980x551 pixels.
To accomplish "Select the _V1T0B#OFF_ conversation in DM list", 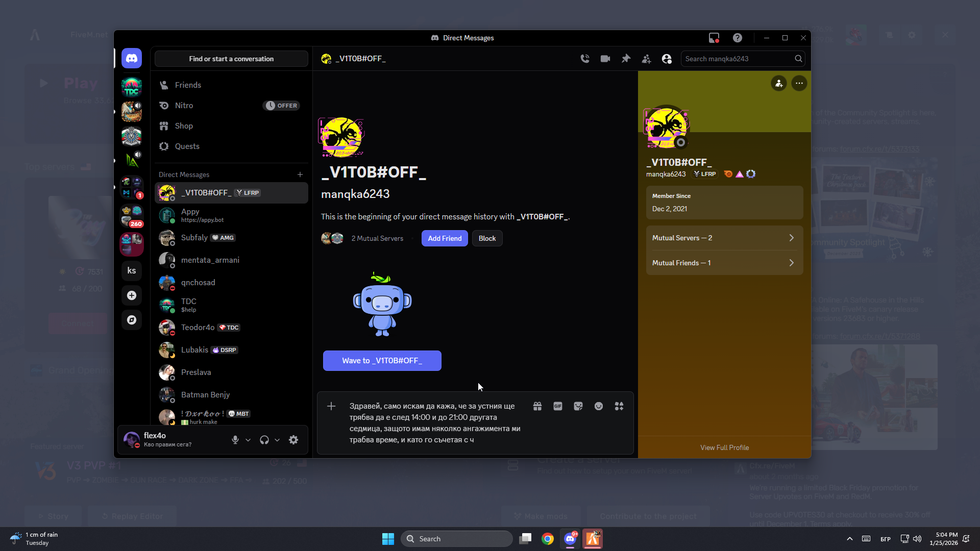I will 231,193.
